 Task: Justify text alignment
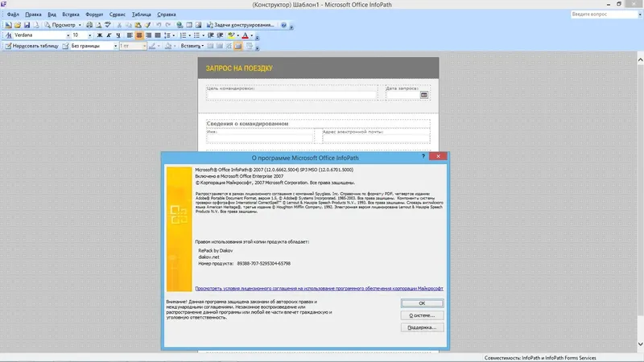coord(158,35)
